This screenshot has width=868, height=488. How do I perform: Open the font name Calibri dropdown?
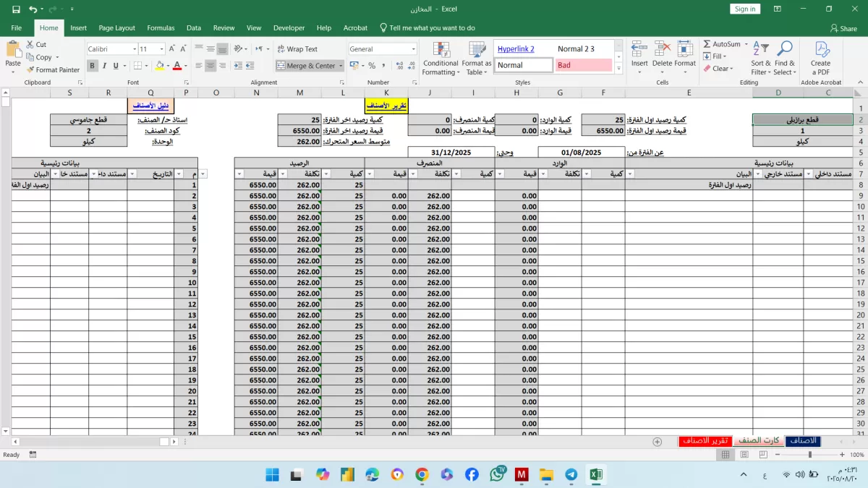tap(135, 49)
